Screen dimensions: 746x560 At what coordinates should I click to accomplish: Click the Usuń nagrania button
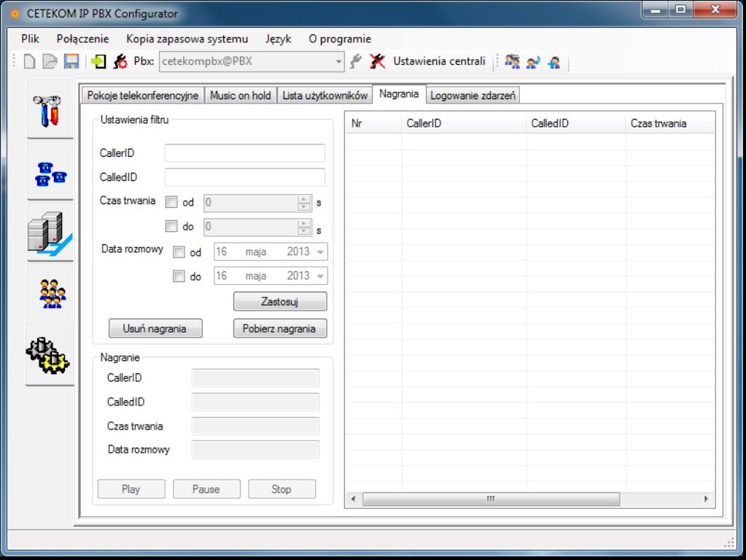click(x=155, y=328)
